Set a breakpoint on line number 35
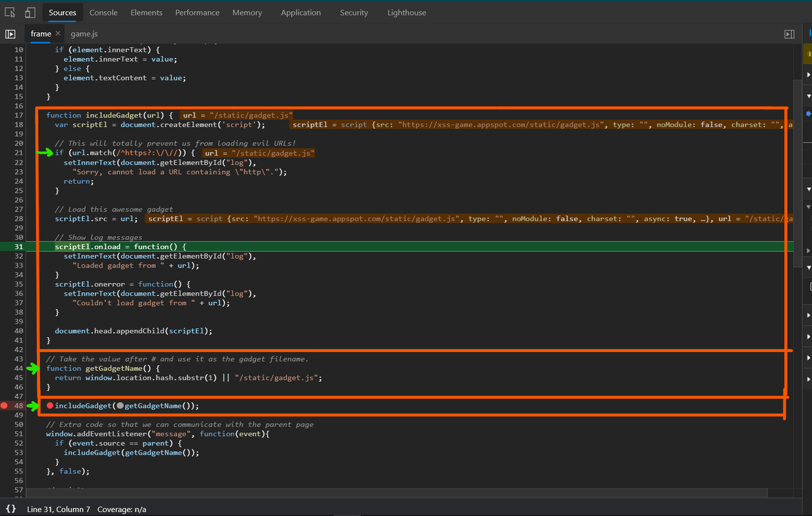Image resolution: width=812 pixels, height=516 pixels. [x=19, y=284]
